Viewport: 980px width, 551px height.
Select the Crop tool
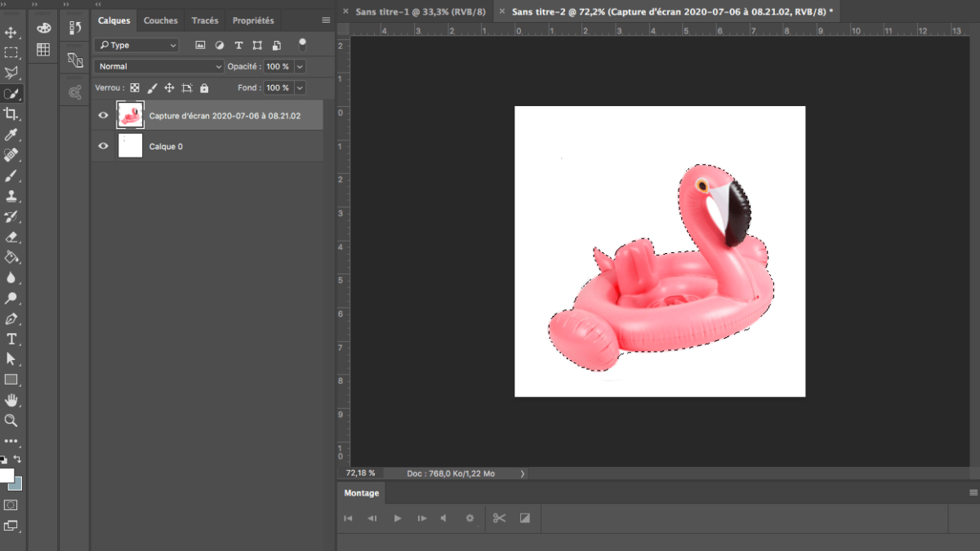[11, 114]
